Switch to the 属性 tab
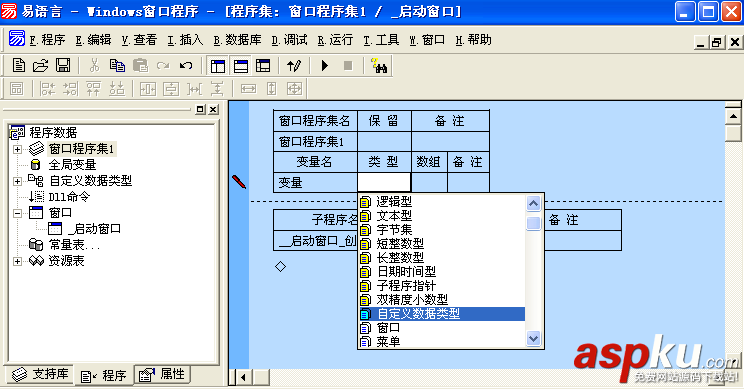744x389 pixels. [x=162, y=375]
